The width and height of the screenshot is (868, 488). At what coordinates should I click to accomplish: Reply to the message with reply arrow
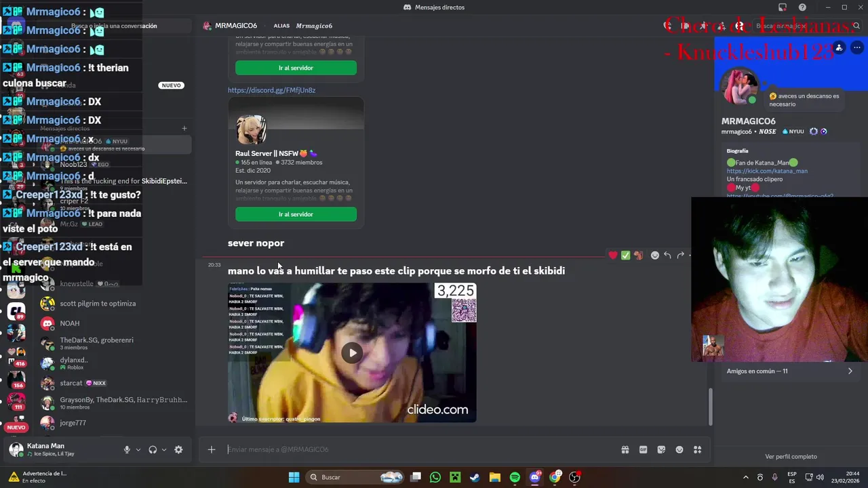click(x=667, y=255)
